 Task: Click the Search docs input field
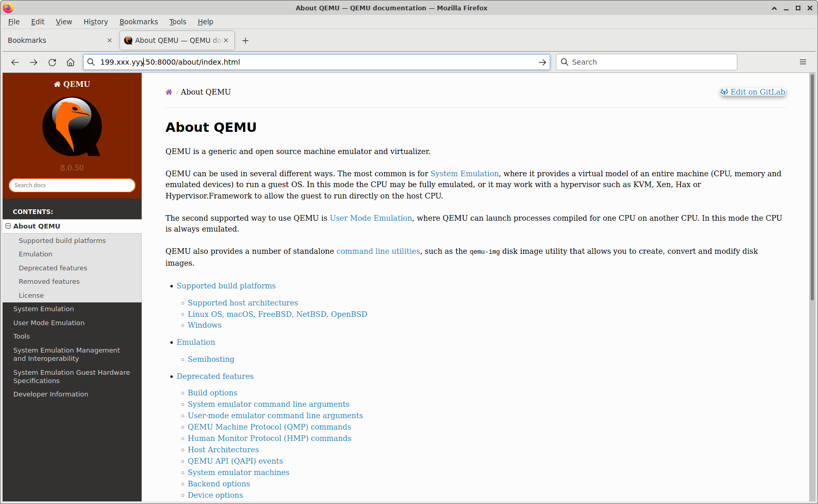tap(72, 185)
